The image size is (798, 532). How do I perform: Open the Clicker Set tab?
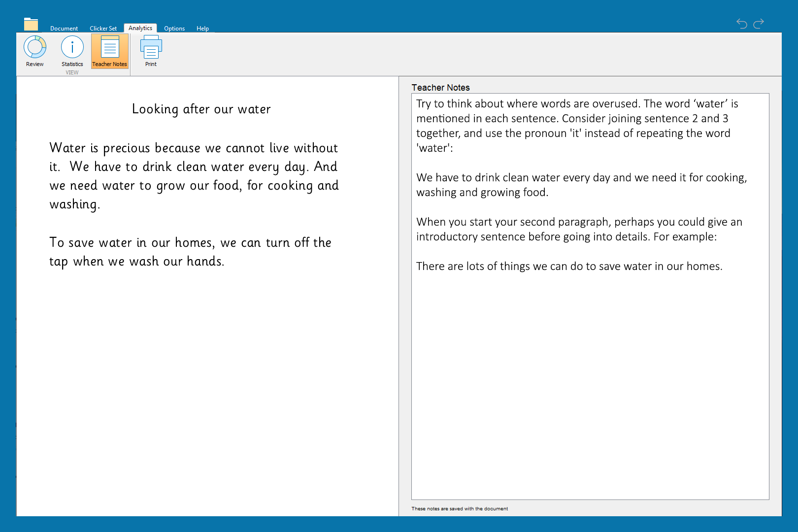pyautogui.click(x=103, y=29)
